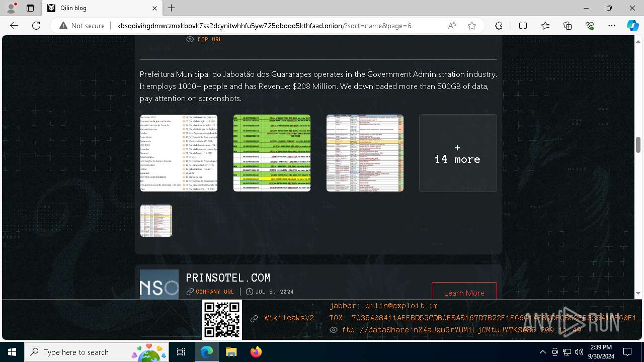This screenshot has height=362, width=644.
Task: Close the Qilin blog tab
Action: 155,8
